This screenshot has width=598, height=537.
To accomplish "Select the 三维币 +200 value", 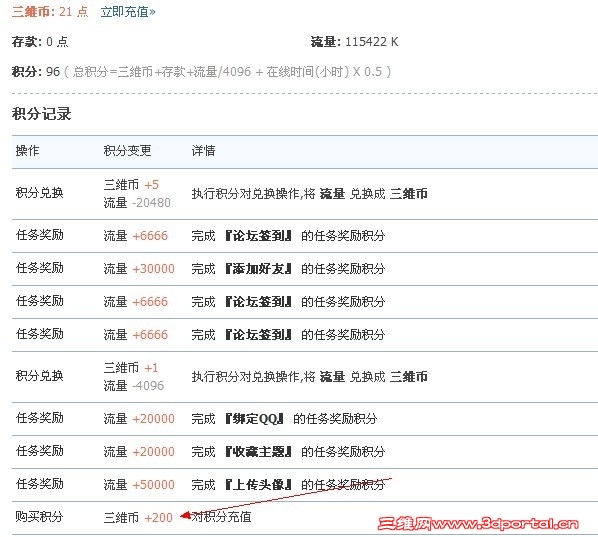I will [x=138, y=518].
